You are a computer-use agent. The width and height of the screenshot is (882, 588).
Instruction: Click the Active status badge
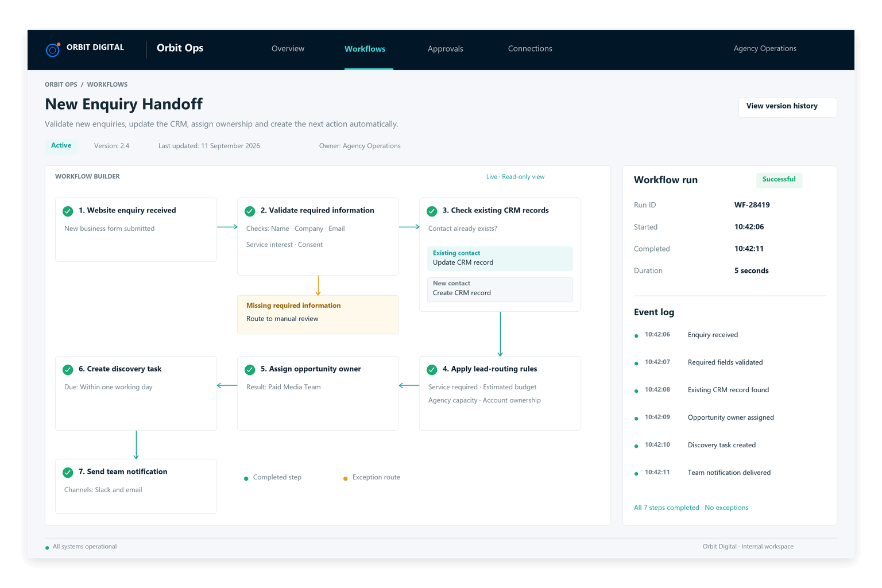tap(61, 146)
